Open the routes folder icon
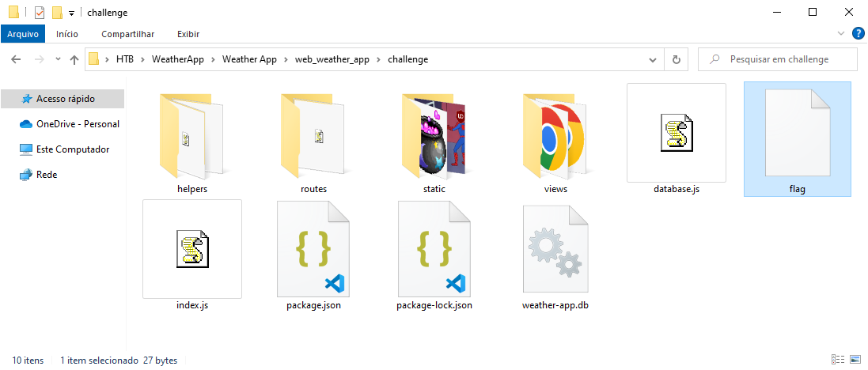Screen dimensions: 868x370 pyautogui.click(x=313, y=137)
